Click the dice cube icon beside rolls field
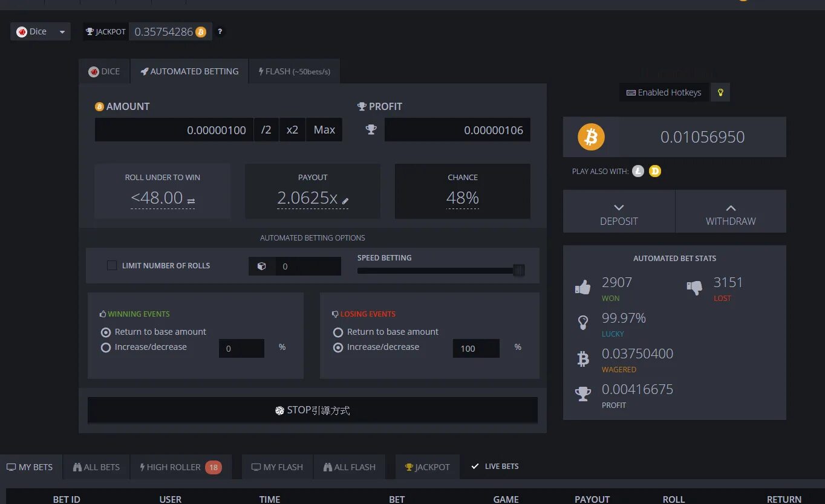Screen dimensions: 825x504 coord(262,266)
